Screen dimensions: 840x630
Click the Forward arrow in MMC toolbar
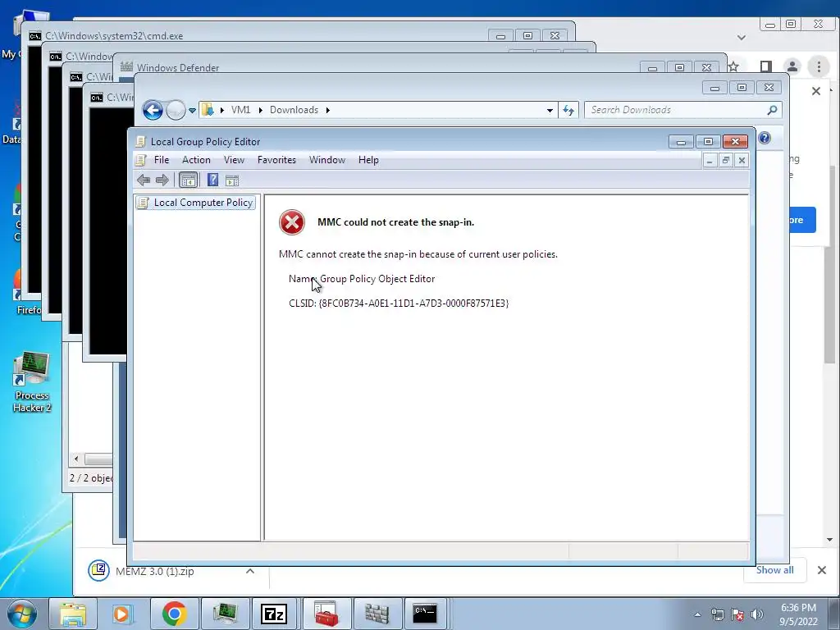[x=162, y=180]
